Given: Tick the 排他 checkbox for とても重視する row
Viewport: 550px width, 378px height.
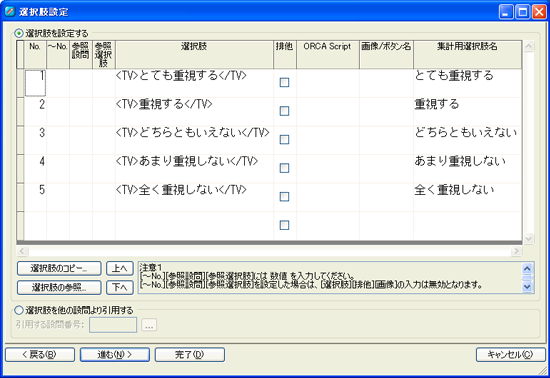Looking at the screenshot, I should pyautogui.click(x=284, y=82).
